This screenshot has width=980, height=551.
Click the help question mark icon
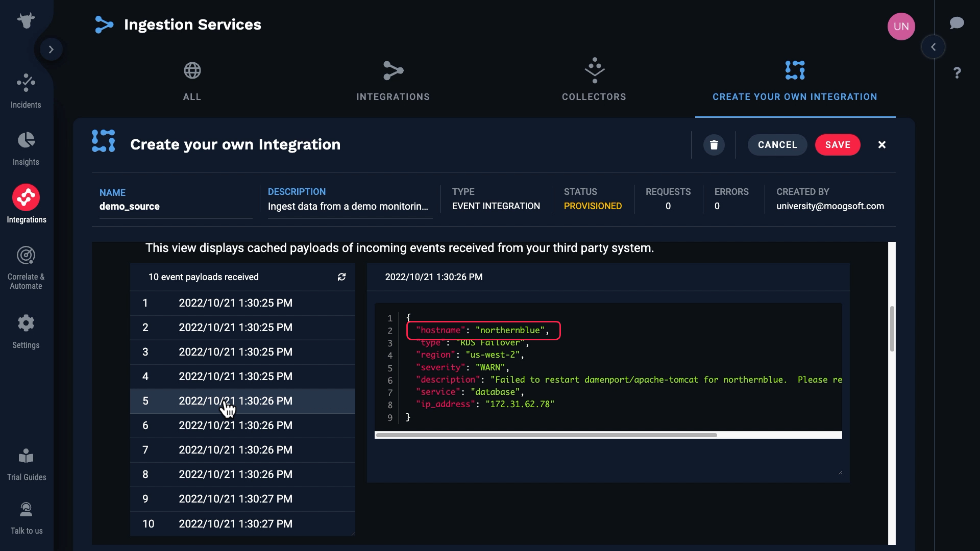coord(957,72)
